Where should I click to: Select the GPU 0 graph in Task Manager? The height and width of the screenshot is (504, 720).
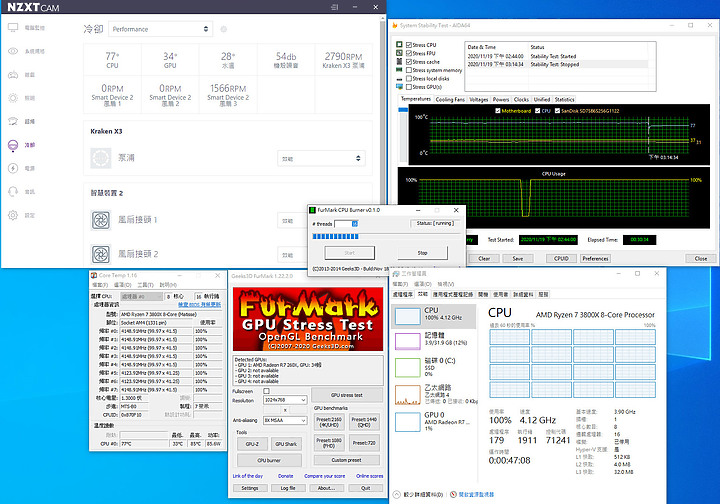[x=407, y=422]
